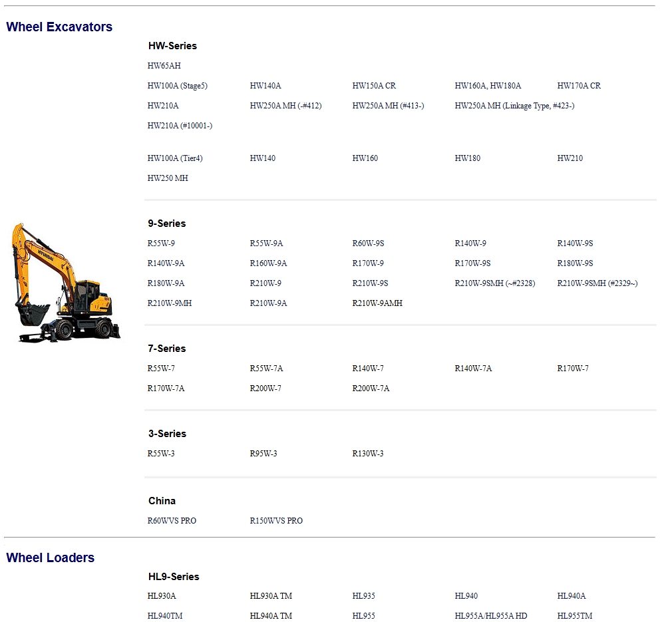
Task: Select R150WVS PRO link
Action: click(x=276, y=521)
